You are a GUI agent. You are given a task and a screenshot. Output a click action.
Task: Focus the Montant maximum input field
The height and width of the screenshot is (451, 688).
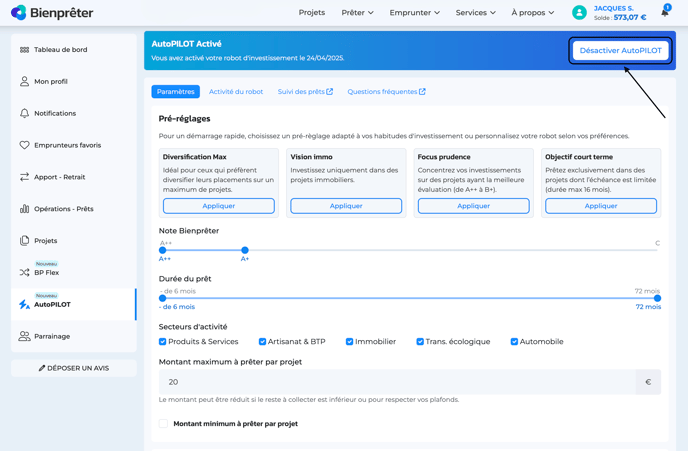(397, 382)
